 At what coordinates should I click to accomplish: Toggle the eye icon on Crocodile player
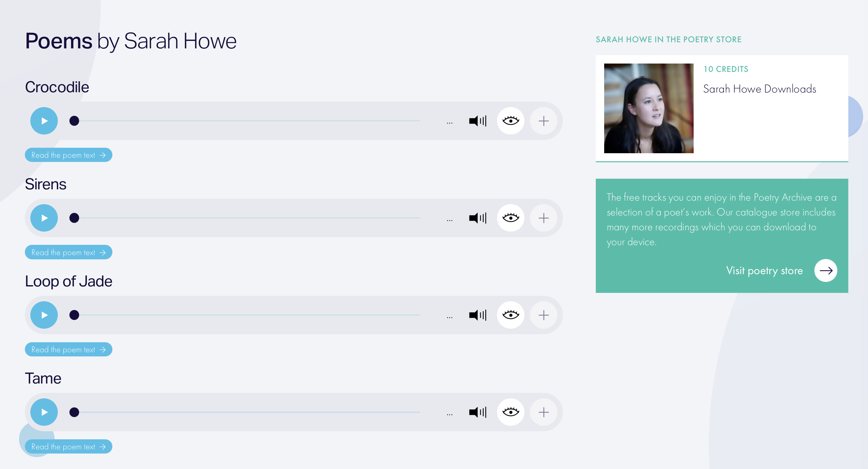coord(510,121)
